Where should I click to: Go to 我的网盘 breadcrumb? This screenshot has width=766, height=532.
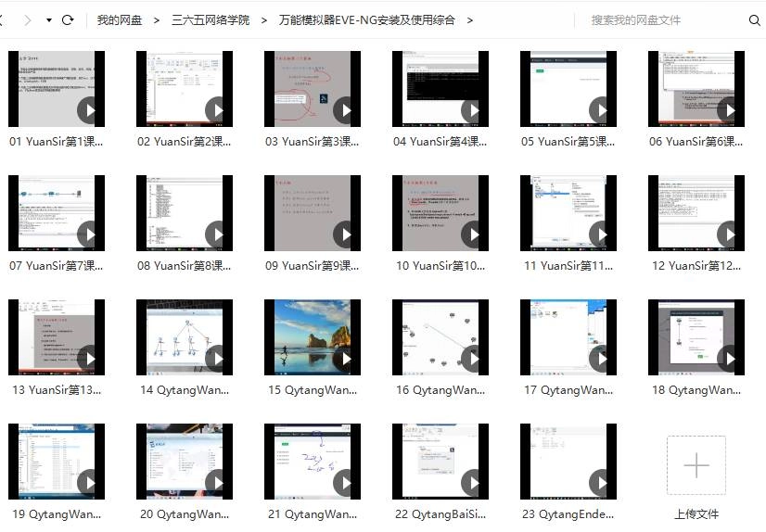click(x=120, y=20)
